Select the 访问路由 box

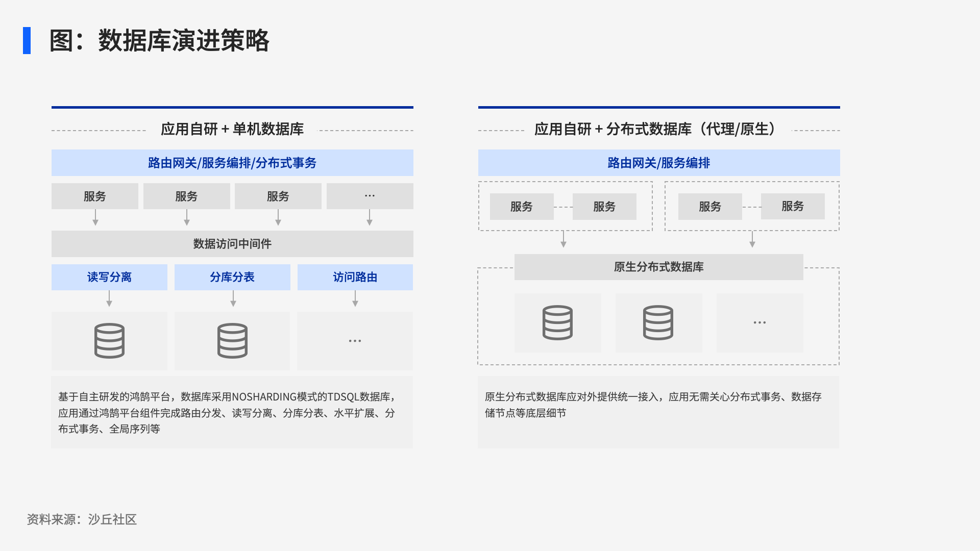coord(355,277)
